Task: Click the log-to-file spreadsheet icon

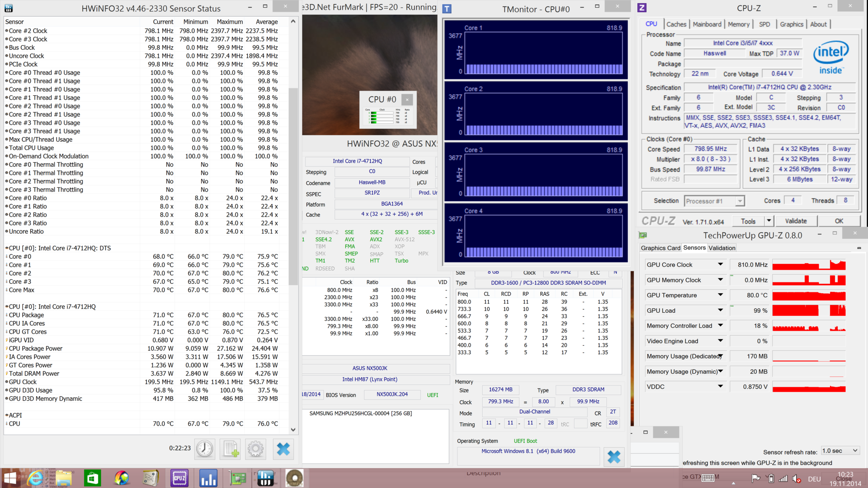Action: click(x=230, y=449)
